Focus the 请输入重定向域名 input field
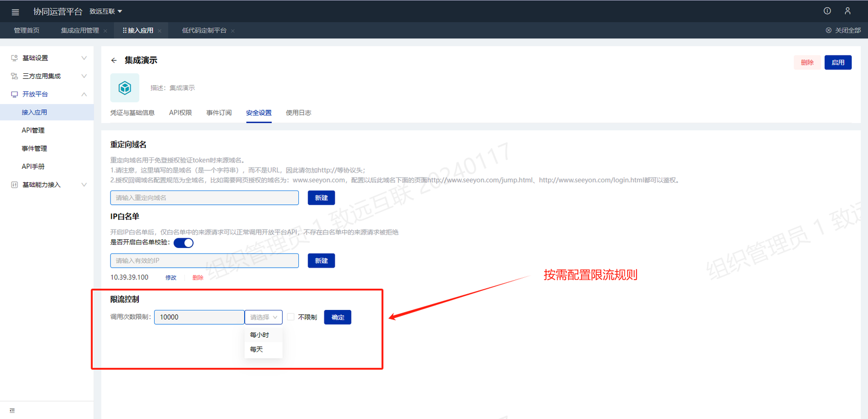The height and width of the screenshot is (419, 868). click(205, 198)
